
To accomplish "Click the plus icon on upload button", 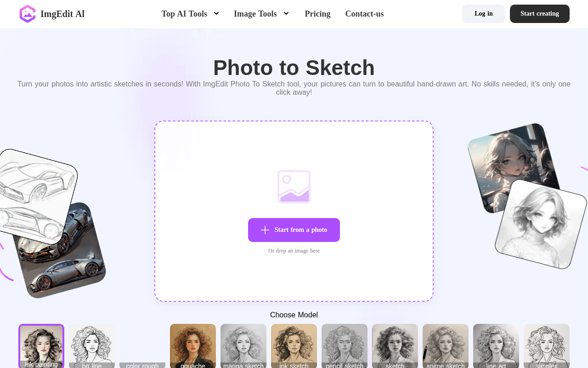I will point(265,230).
